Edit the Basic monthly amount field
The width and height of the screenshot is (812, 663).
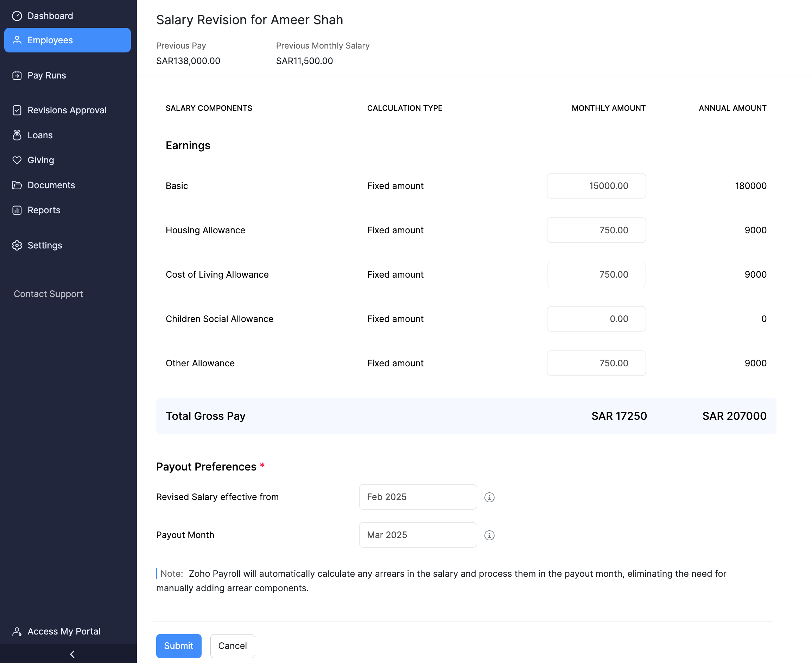[x=596, y=186]
